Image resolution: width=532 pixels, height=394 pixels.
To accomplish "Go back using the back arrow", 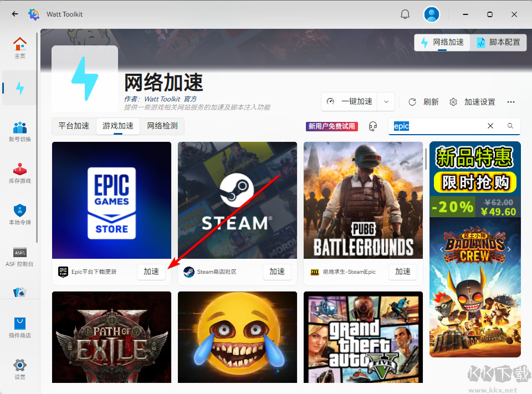I will 14,14.
